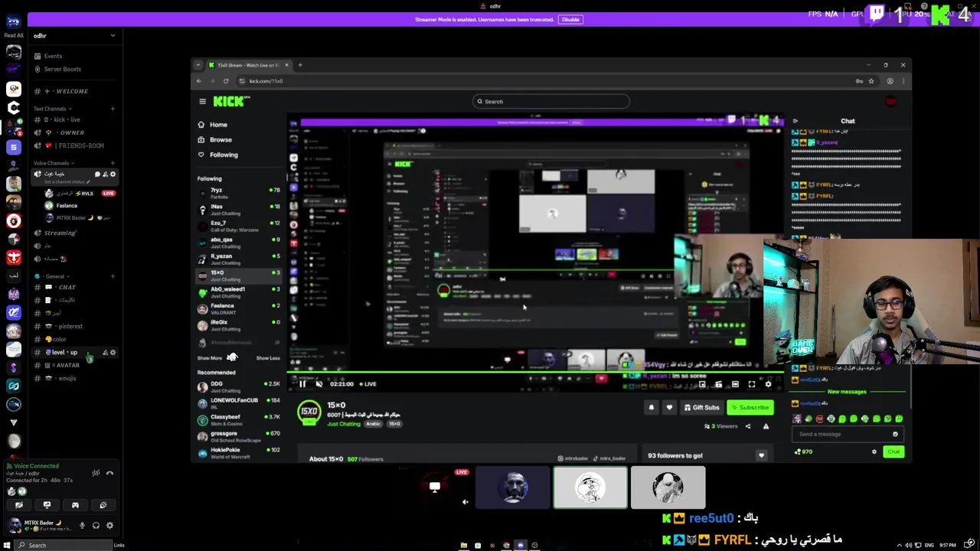Add a channel to Voice Channels category
Image resolution: width=980 pixels, height=551 pixels.
113,163
